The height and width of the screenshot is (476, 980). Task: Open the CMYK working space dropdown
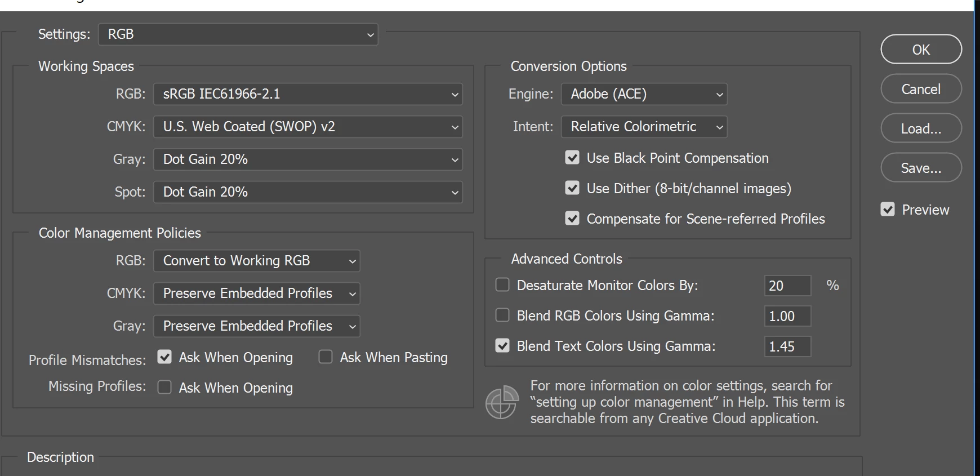click(308, 127)
